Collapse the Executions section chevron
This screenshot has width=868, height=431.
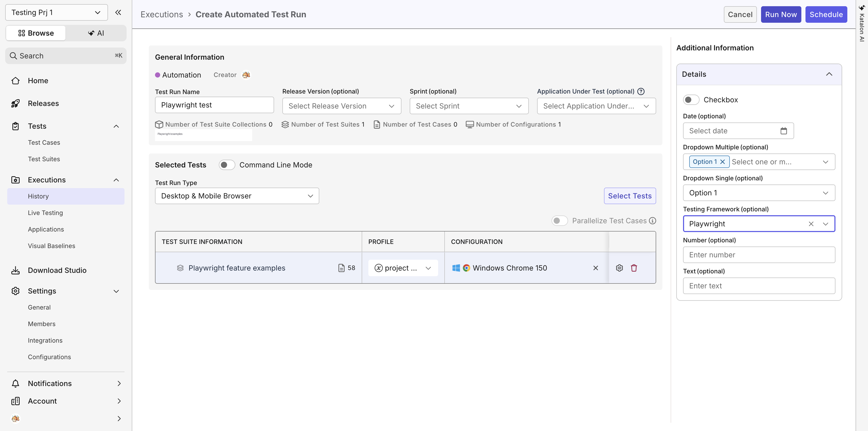116,180
